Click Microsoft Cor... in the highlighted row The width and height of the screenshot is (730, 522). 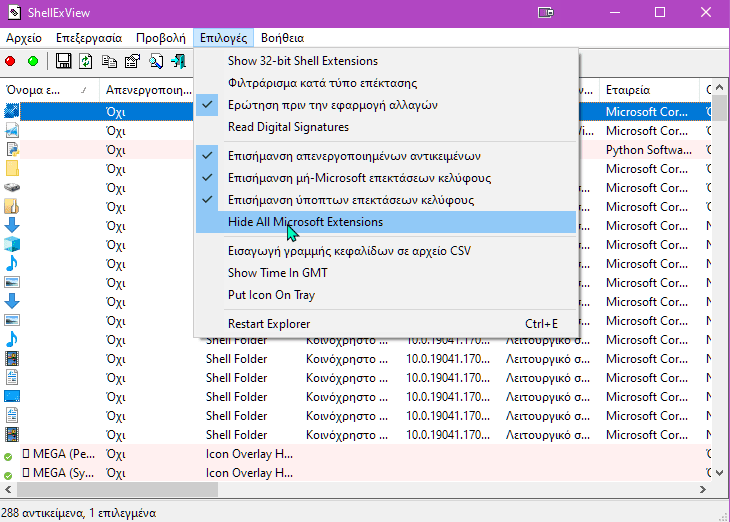(647, 112)
